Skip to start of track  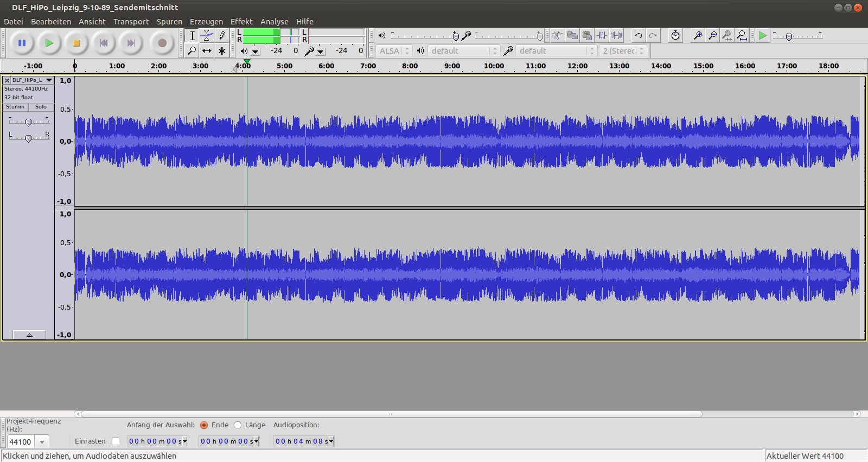coord(104,43)
